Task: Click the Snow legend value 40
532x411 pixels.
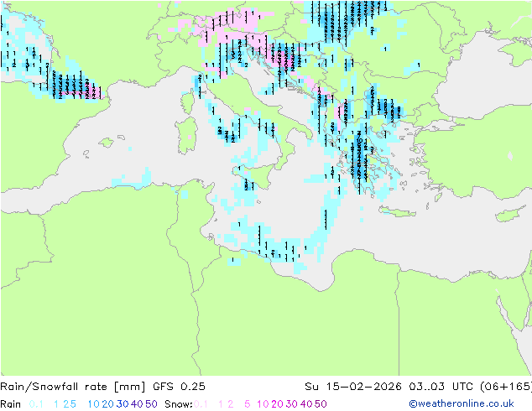Action: pos(306,404)
